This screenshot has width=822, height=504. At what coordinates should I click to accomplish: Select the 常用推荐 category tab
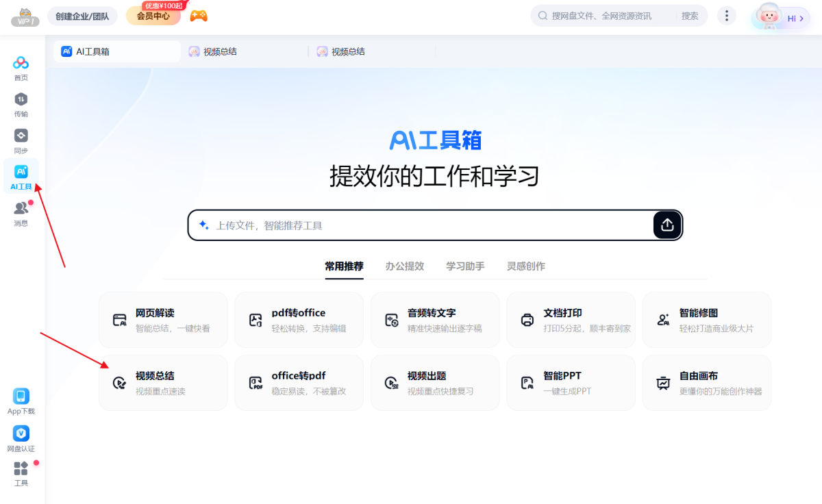click(x=344, y=266)
